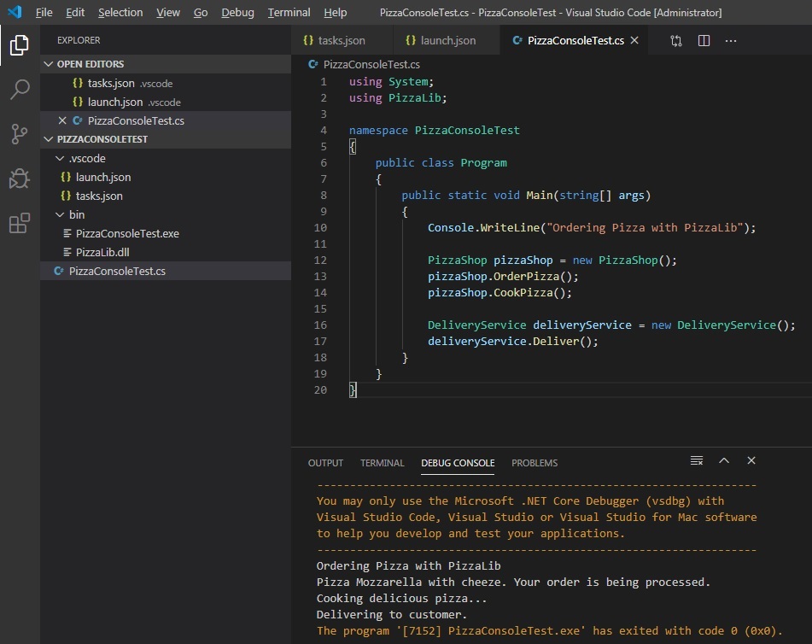
Task: Click the JSON icon on the launch.json tab
Action: click(x=411, y=40)
